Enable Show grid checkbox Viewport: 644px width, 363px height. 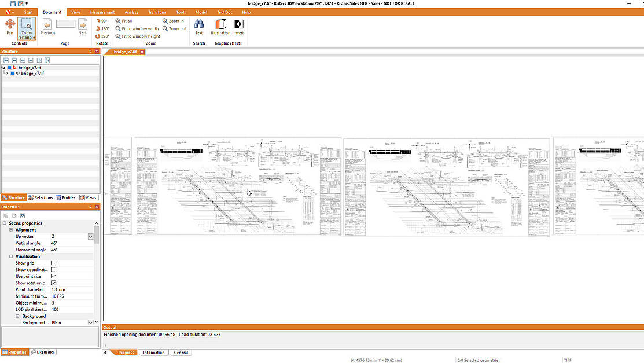click(54, 263)
